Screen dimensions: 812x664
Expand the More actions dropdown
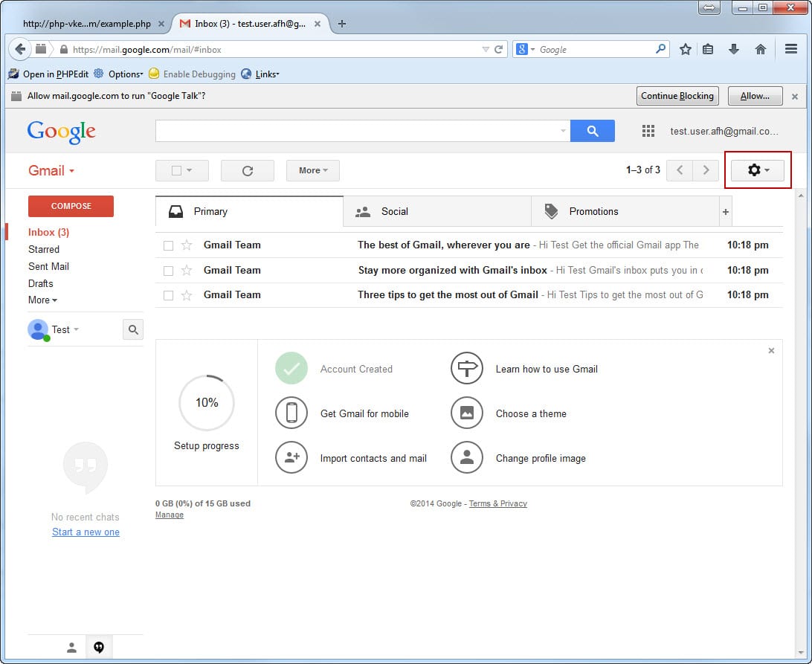pos(312,171)
